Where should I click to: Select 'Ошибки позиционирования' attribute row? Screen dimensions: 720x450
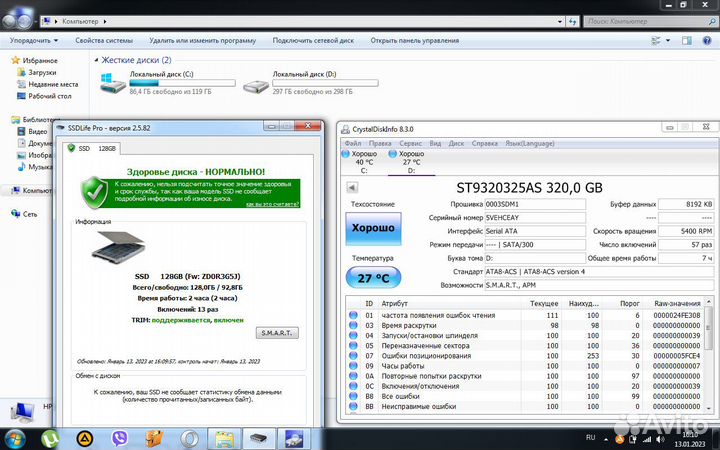click(525, 356)
